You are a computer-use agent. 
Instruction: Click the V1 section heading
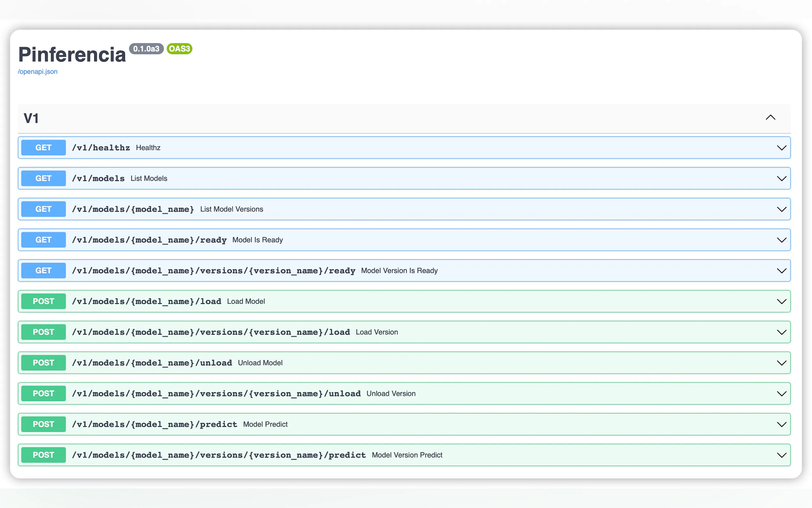click(31, 118)
